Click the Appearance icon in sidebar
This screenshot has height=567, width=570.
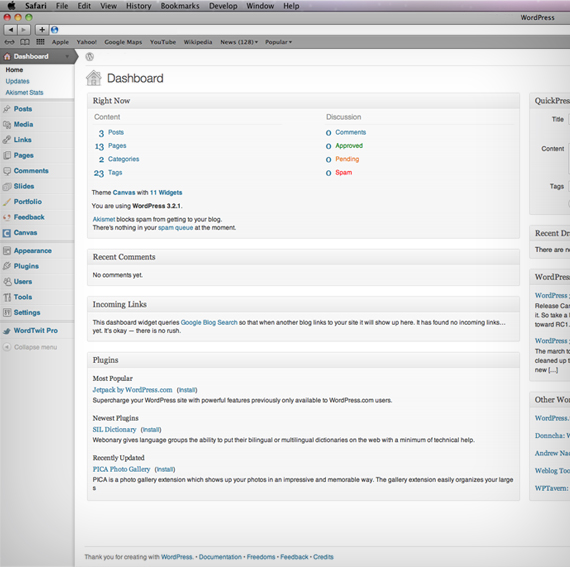(7, 251)
